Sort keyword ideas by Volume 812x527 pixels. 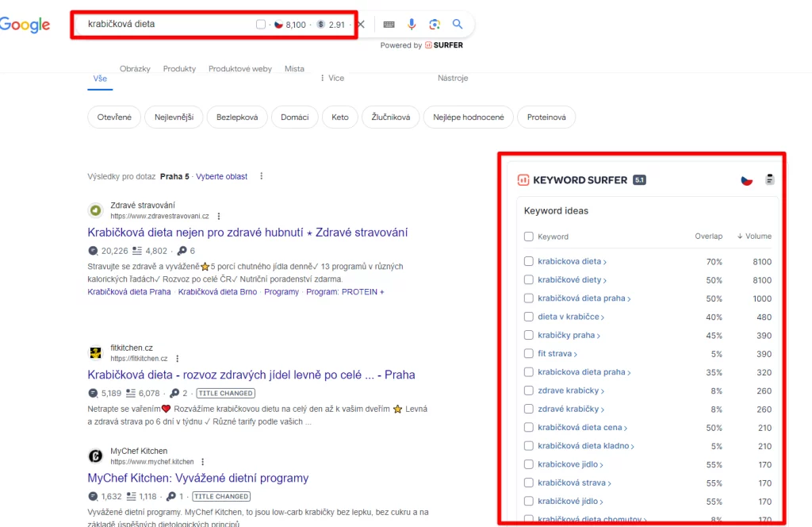click(754, 237)
